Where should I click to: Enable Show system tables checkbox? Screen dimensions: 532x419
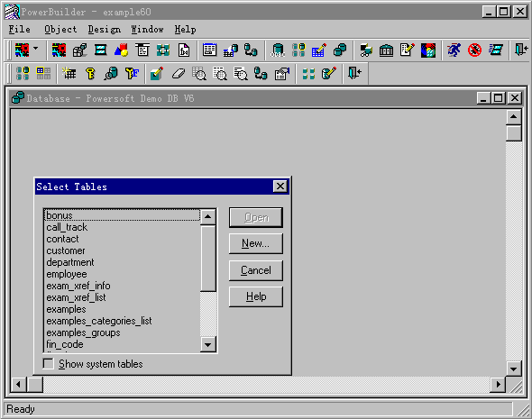click(48, 364)
